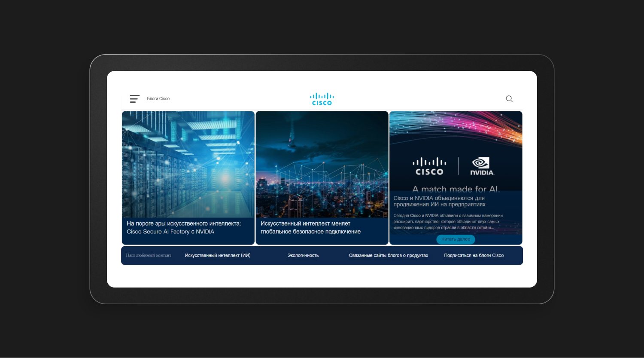
Task: Click the Читать далее button
Action: [x=456, y=239]
